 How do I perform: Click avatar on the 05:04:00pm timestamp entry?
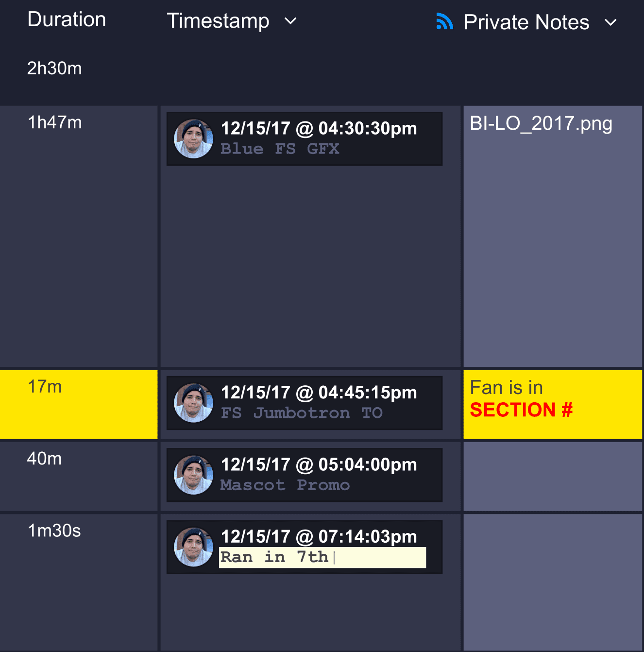(193, 475)
